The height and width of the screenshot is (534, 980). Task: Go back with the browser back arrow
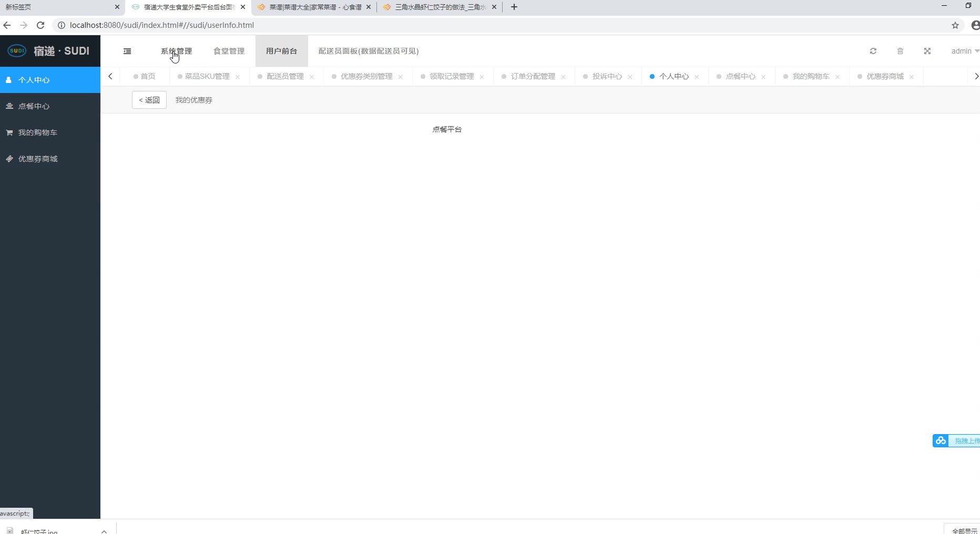(7, 25)
